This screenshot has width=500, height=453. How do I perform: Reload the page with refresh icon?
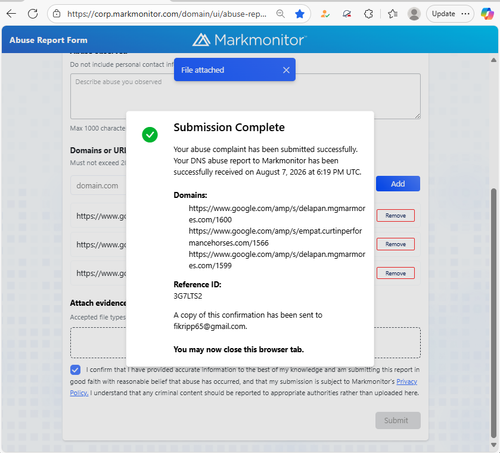tap(33, 14)
